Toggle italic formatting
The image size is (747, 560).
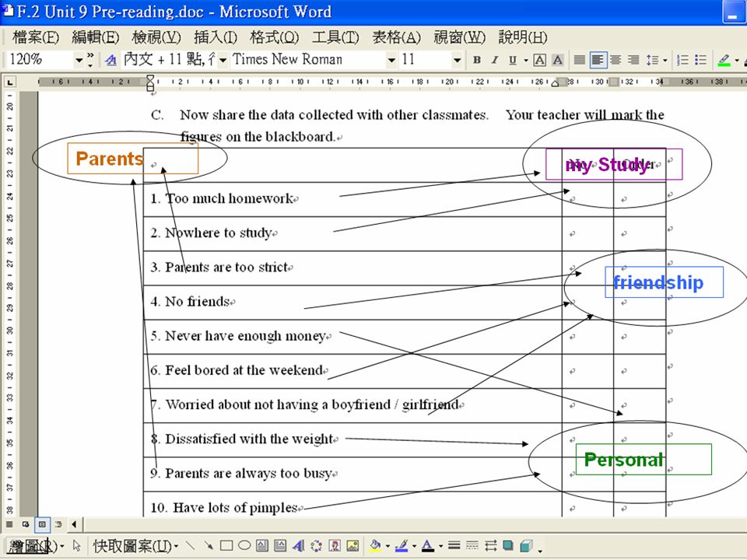(495, 60)
